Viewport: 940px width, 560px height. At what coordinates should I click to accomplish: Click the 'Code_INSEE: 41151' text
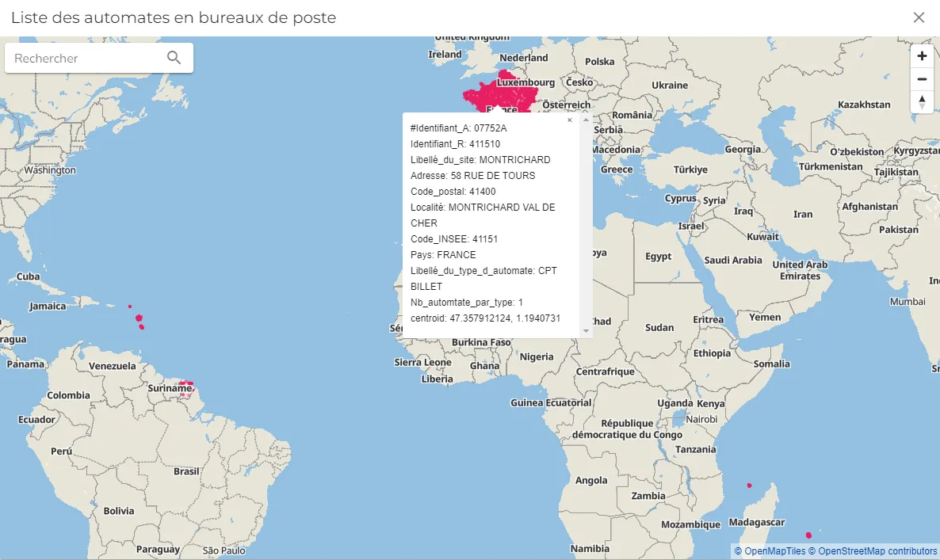point(454,239)
